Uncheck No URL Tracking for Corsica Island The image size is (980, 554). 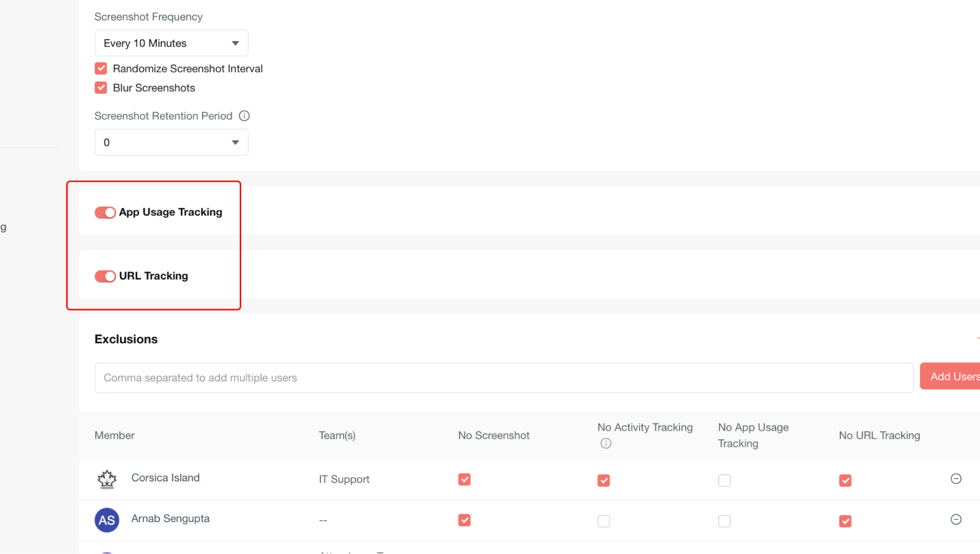tap(845, 481)
